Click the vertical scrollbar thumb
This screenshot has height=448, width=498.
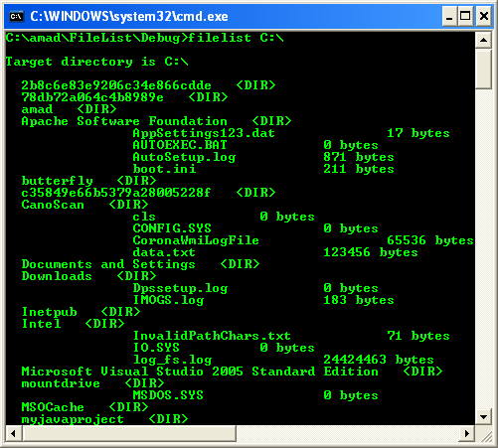483,70
